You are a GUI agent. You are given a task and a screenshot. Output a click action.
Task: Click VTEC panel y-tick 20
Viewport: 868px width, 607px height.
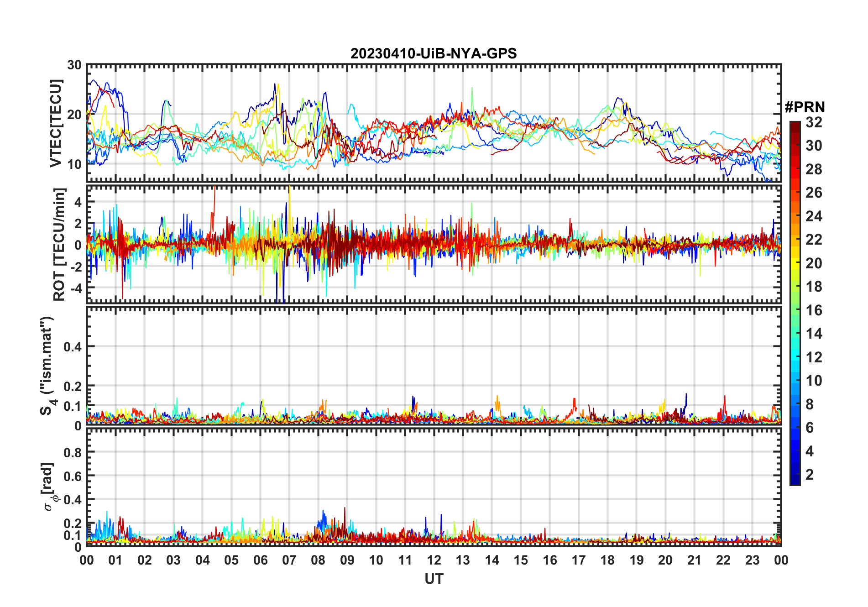[74, 115]
